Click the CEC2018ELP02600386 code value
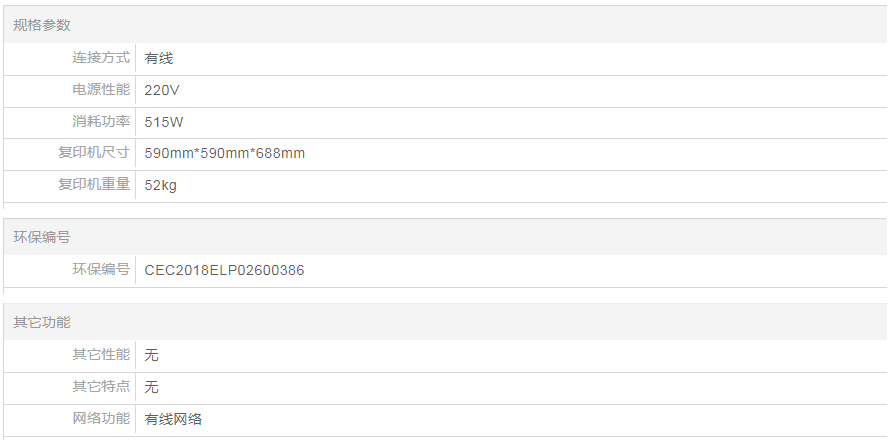893x440 pixels. pos(225,270)
